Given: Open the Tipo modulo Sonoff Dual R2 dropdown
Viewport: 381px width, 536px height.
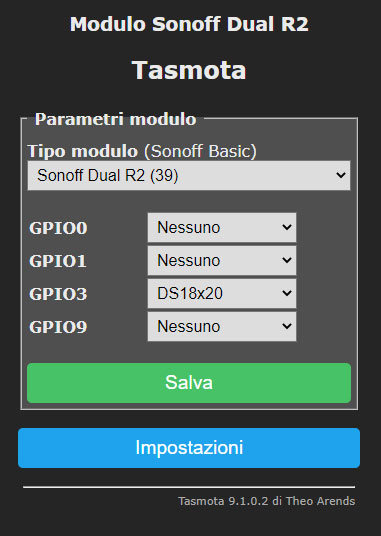Looking at the screenshot, I should tap(189, 175).
